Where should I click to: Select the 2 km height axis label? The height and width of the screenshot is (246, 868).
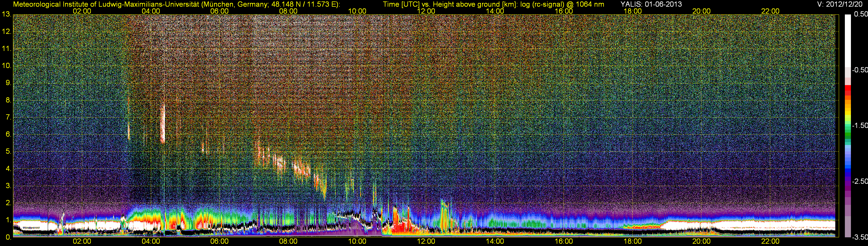click(x=8, y=203)
